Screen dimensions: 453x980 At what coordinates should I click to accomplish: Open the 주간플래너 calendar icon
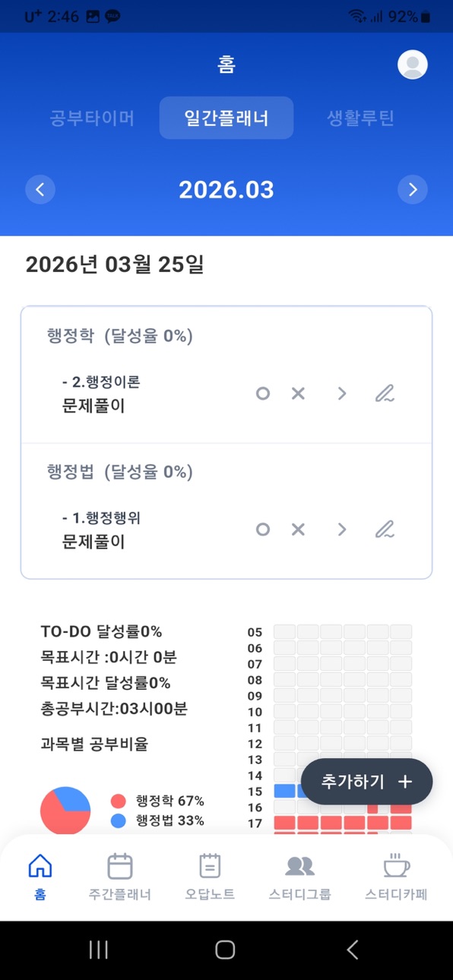pos(120,866)
